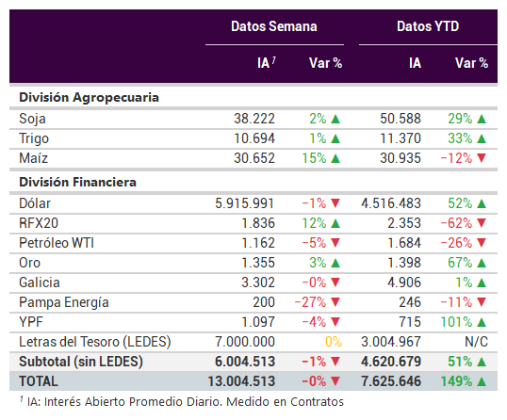
Task: Click the red down arrow for Dólar weekly variation
Action: pyautogui.click(x=335, y=203)
